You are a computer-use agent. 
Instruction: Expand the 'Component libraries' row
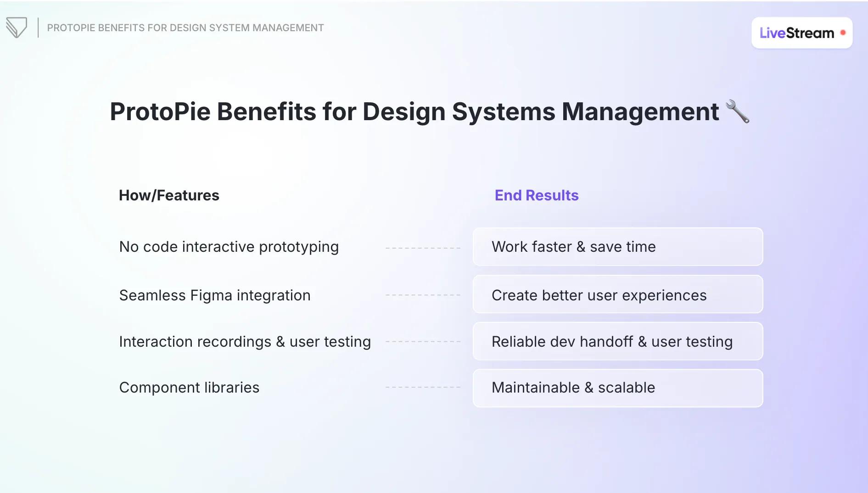(189, 388)
